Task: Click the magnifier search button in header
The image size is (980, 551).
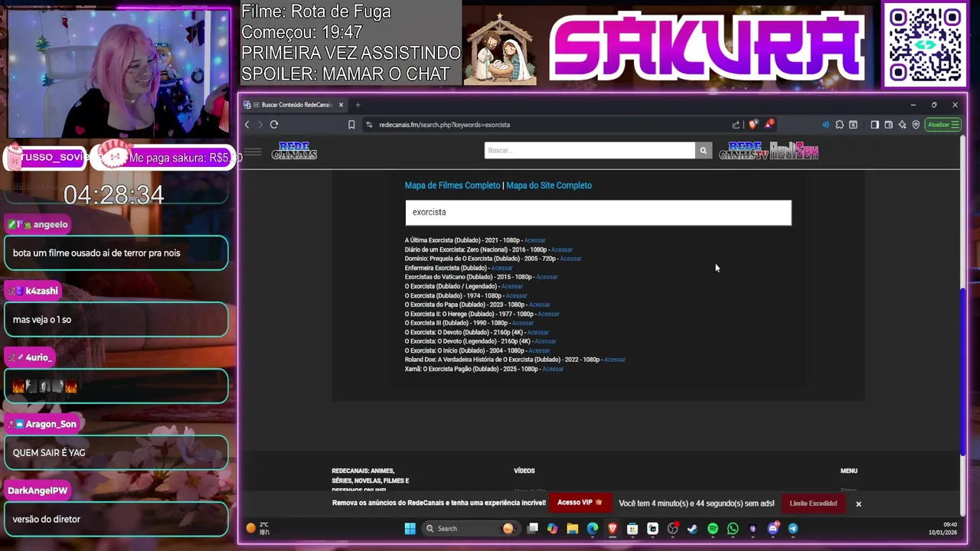Action: (x=703, y=151)
